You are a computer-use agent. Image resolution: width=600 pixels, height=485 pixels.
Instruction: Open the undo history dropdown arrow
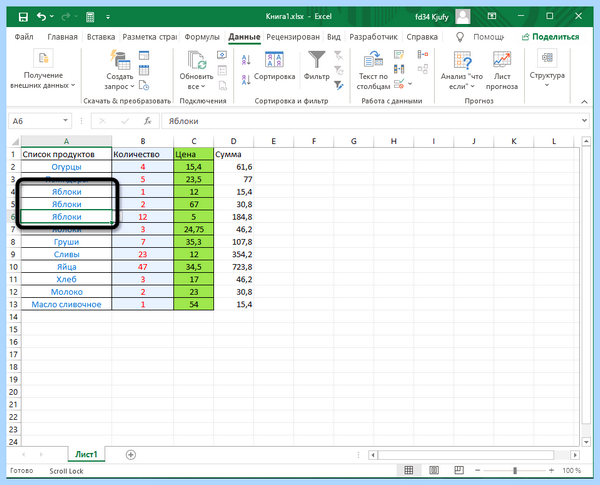click(x=52, y=16)
